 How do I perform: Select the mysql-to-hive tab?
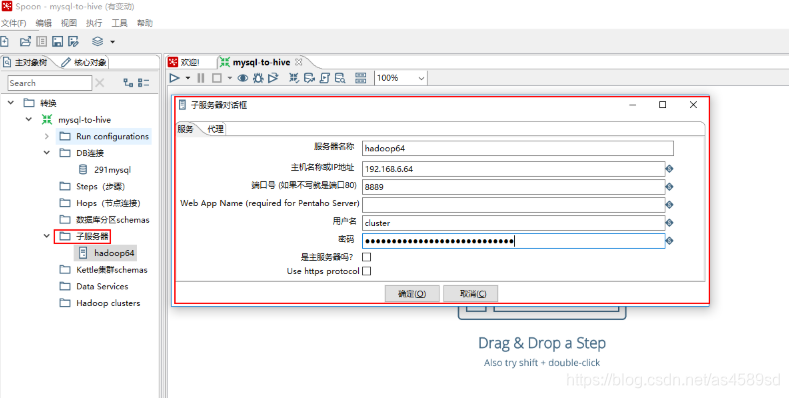click(x=261, y=62)
